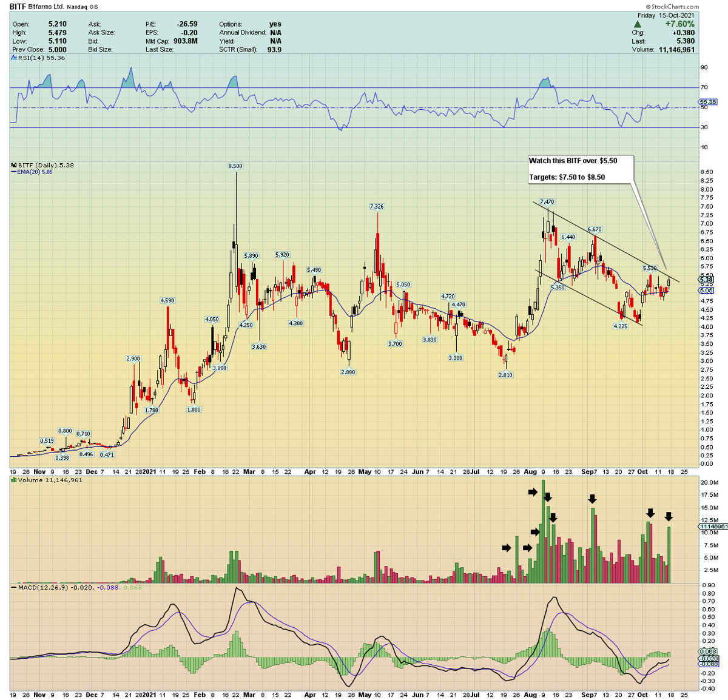
Task: Click the 'Watch this BITF over $5.50' note
Action: [x=573, y=161]
